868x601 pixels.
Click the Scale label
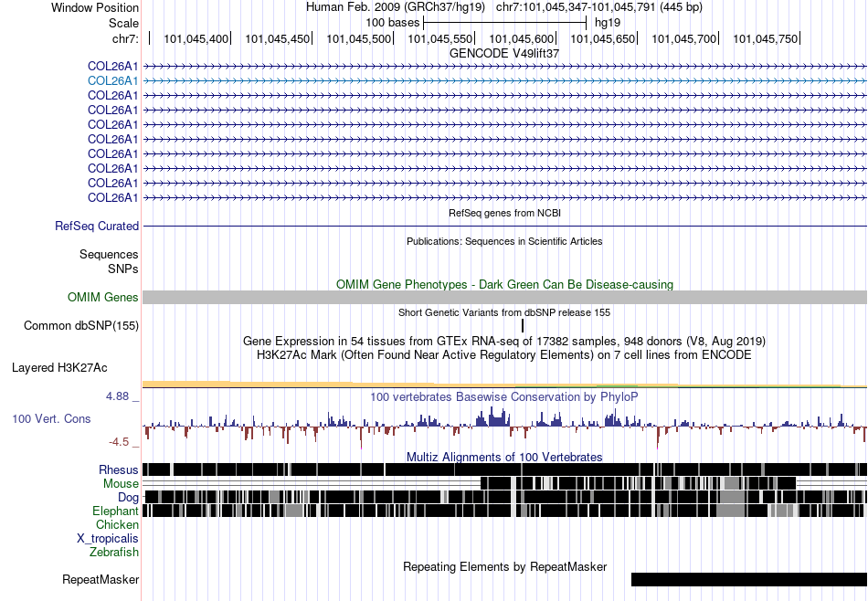coord(123,23)
